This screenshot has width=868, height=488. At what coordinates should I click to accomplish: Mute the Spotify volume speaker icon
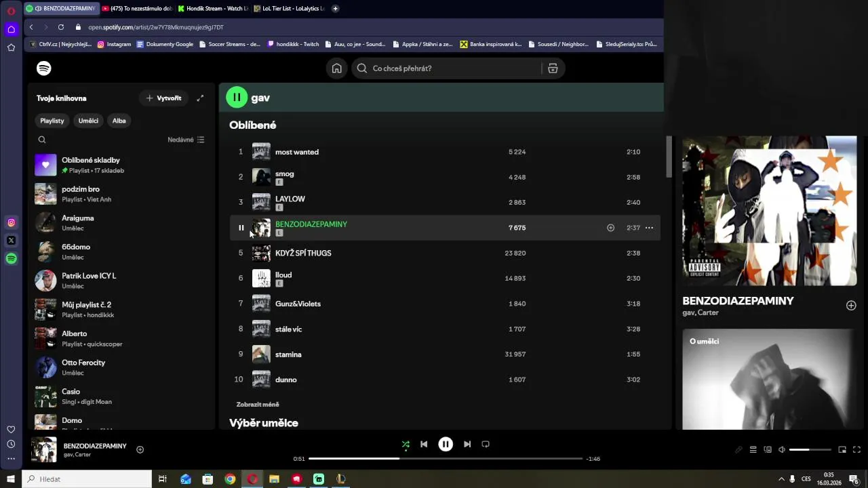click(782, 449)
